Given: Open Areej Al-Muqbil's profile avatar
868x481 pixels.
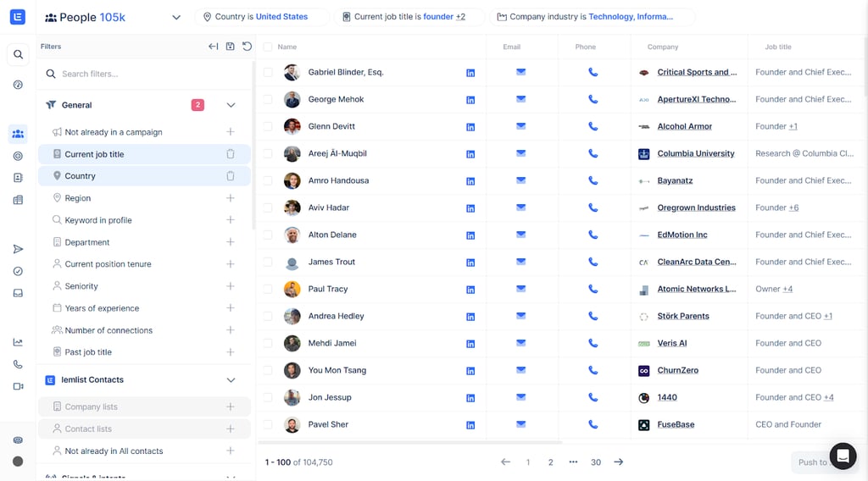Looking at the screenshot, I should [292, 153].
